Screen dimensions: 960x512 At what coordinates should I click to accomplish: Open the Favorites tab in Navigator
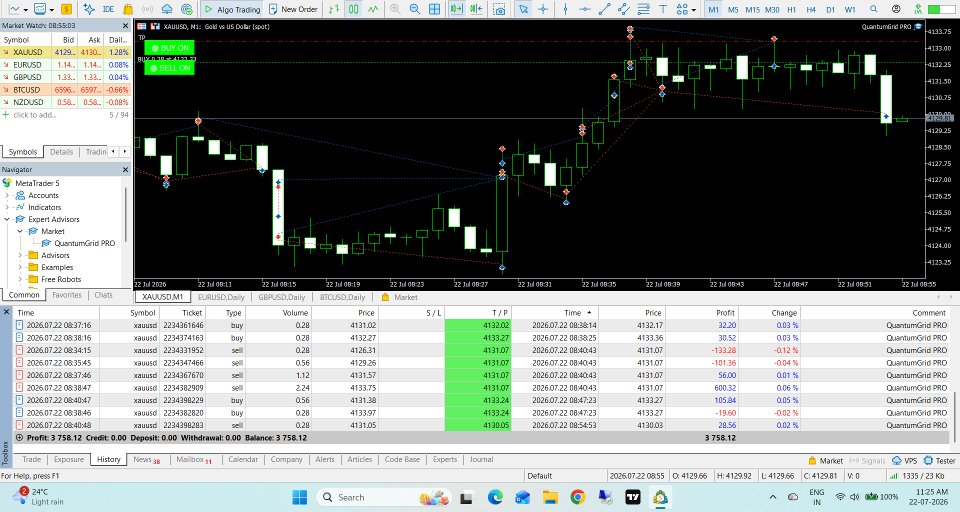click(x=67, y=295)
